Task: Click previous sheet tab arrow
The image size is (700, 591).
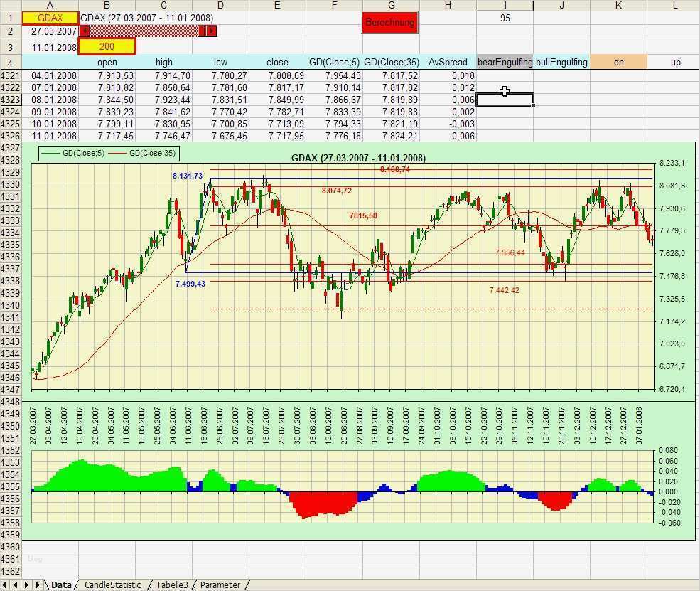Action: (16, 585)
